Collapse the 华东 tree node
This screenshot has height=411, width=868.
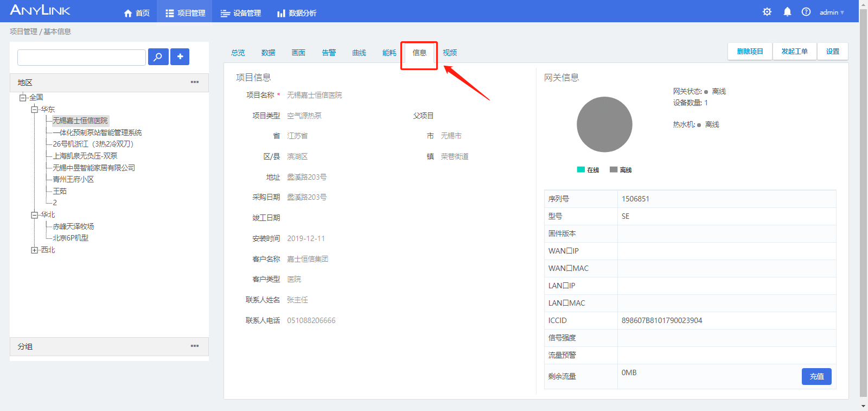(34, 109)
